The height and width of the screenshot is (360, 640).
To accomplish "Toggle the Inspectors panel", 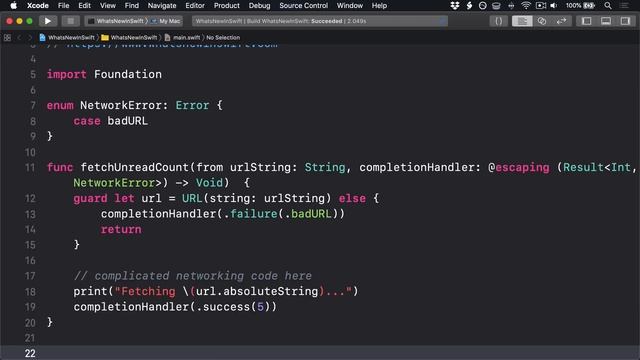I will click(625, 21).
